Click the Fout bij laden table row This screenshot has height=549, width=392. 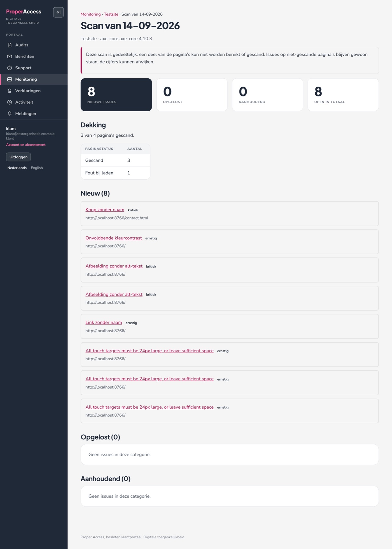115,173
